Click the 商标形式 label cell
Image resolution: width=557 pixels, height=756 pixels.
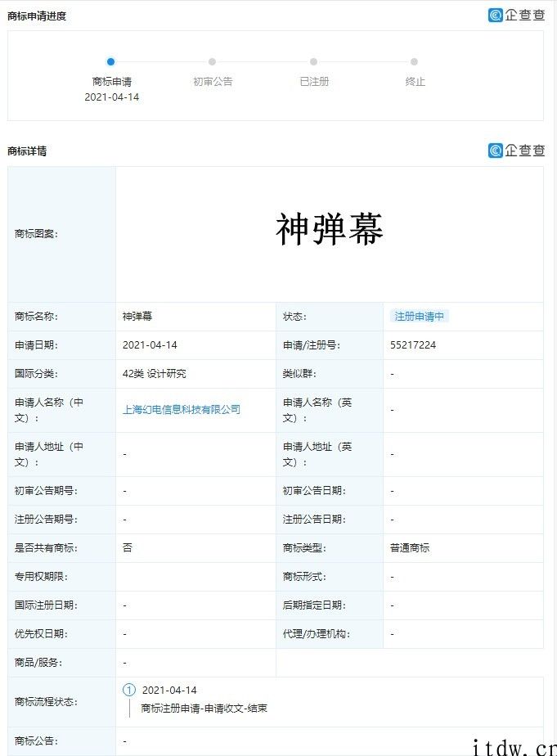[330, 577]
